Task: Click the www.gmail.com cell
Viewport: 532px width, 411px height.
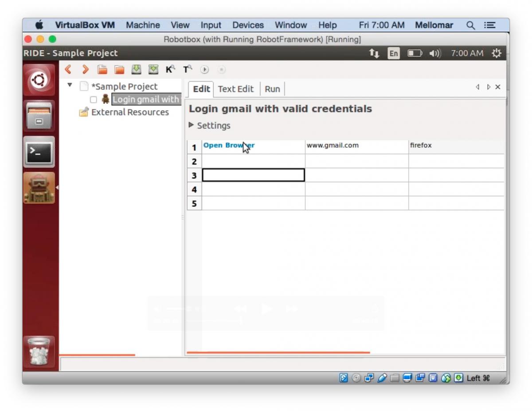Action: coord(357,147)
